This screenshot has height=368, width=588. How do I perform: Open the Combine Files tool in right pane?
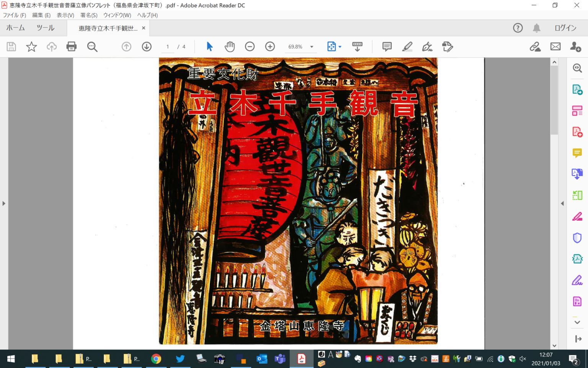click(577, 174)
